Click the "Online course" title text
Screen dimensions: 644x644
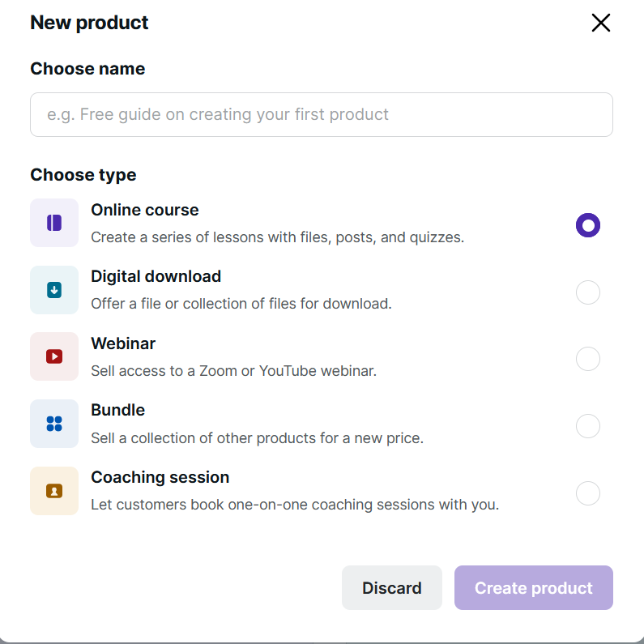[x=144, y=210]
